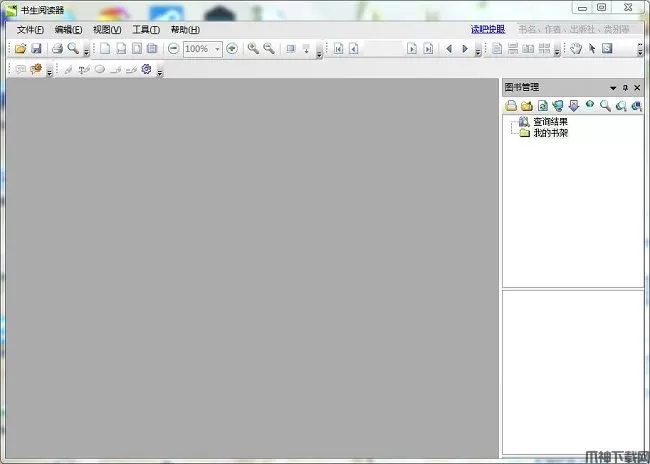Go to the first page

[338, 49]
